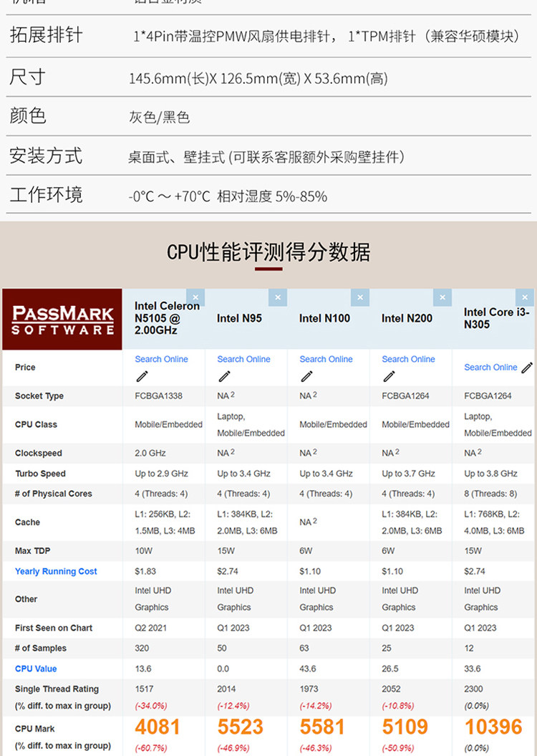Click the 8 (Threads: 8) cell

[x=490, y=494]
